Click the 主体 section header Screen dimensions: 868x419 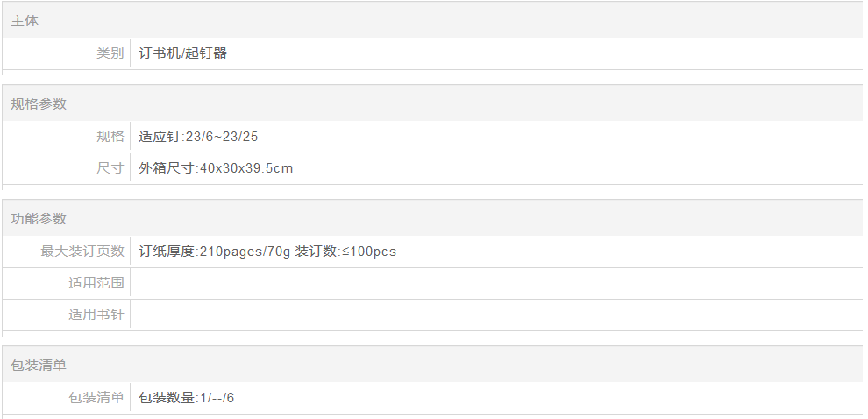pos(25,21)
